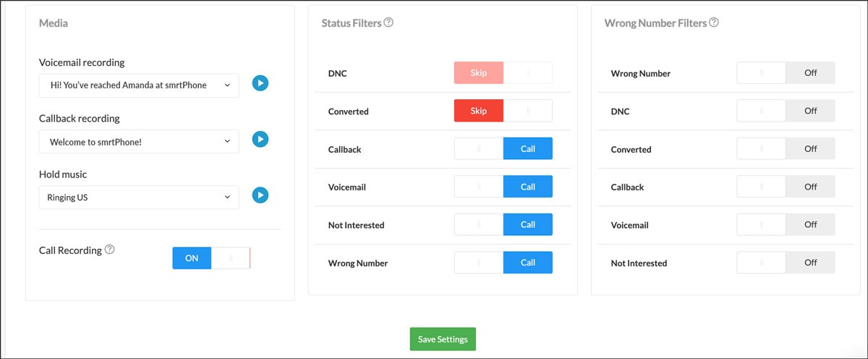Screen dimensions: 868x359
Task: Expand the Hold music dropdown
Action: click(139, 198)
